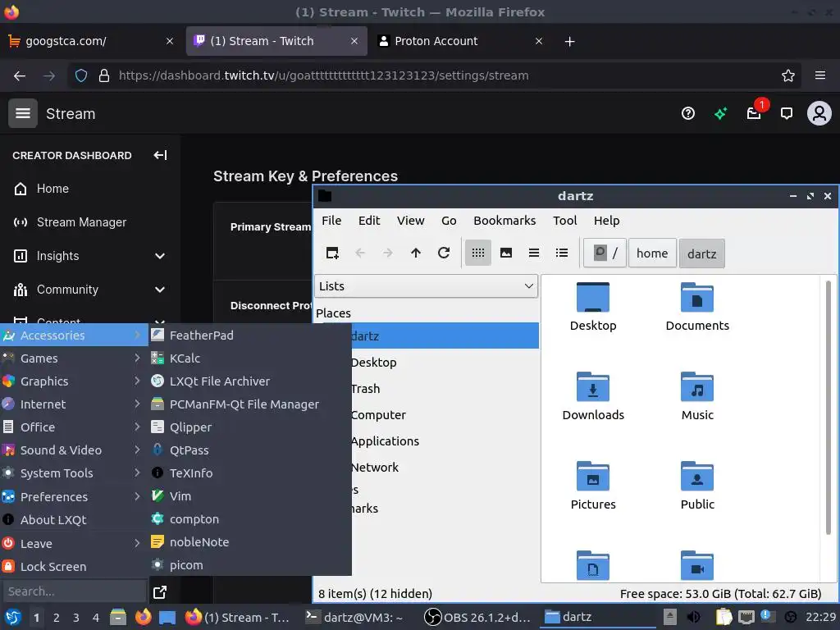This screenshot has width=840, height=630.
Task: Launch KCalc from the Accessories menu
Action: click(250, 358)
